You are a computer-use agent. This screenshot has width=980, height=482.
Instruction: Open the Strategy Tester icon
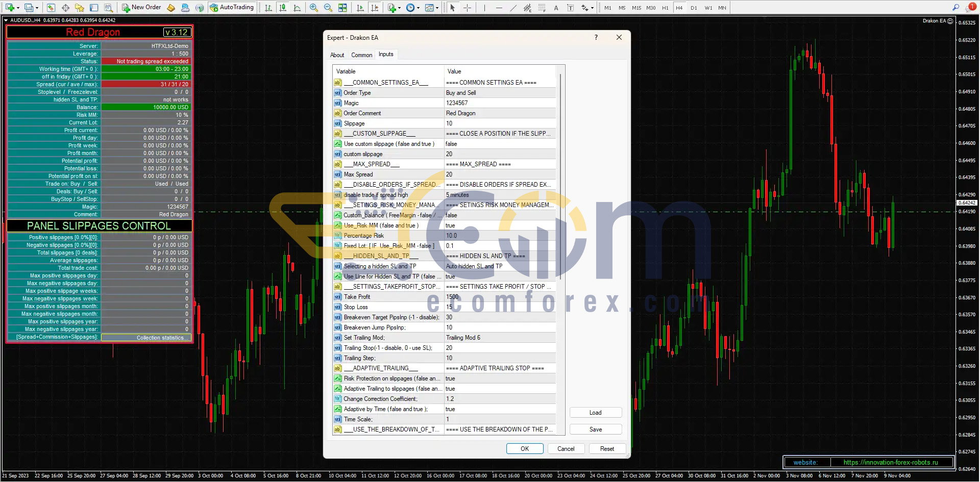108,8
